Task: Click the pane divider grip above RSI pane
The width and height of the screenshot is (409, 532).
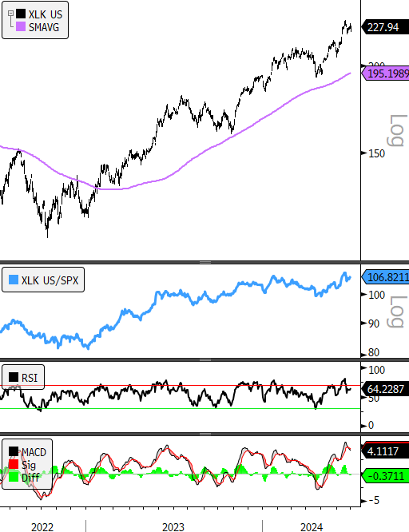Action: click(204, 360)
